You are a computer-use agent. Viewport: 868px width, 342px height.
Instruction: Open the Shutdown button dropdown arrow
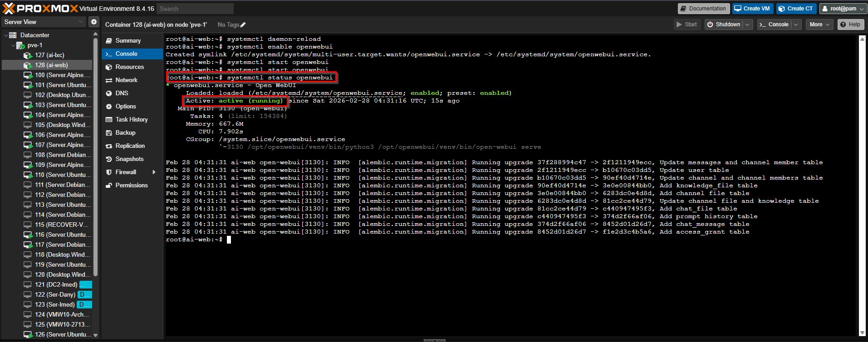(747, 24)
